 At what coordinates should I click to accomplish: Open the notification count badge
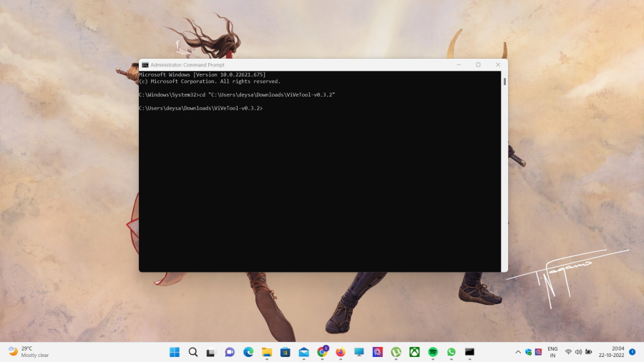coord(633,352)
